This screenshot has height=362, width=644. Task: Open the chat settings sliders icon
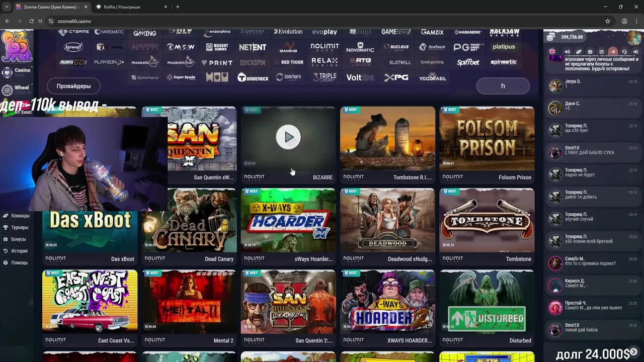click(601, 52)
